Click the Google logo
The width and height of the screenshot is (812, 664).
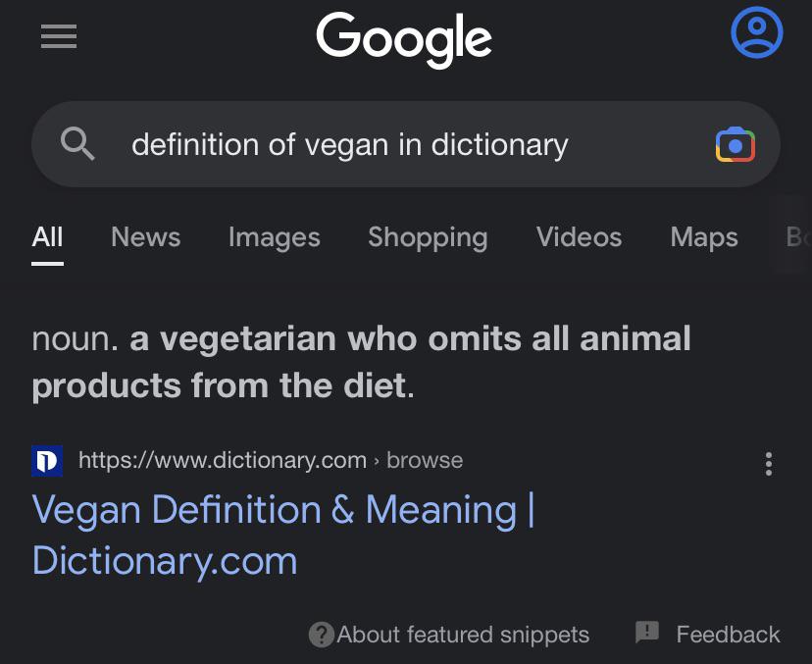[x=403, y=39]
